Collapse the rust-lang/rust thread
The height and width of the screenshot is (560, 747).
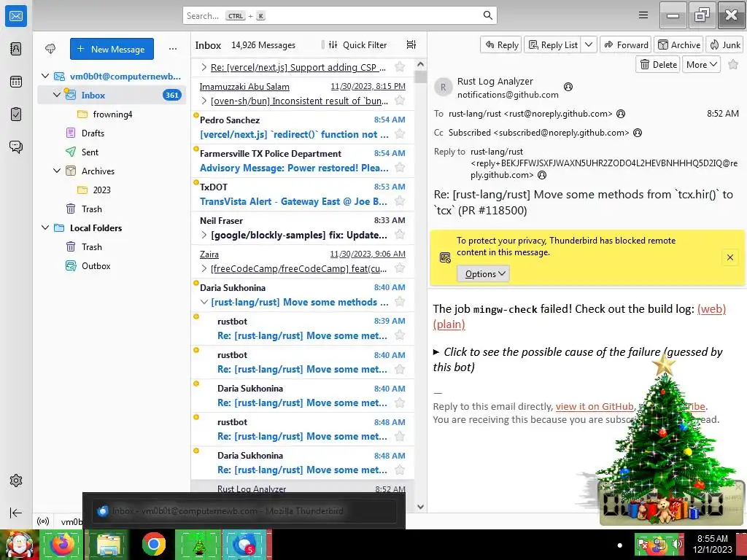point(204,302)
